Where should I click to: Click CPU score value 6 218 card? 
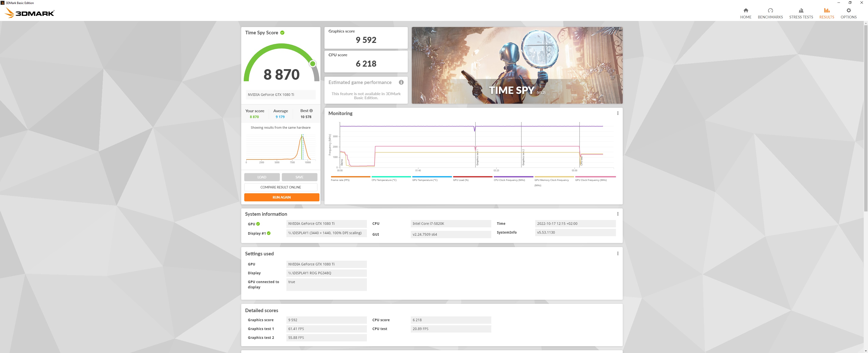366,61
